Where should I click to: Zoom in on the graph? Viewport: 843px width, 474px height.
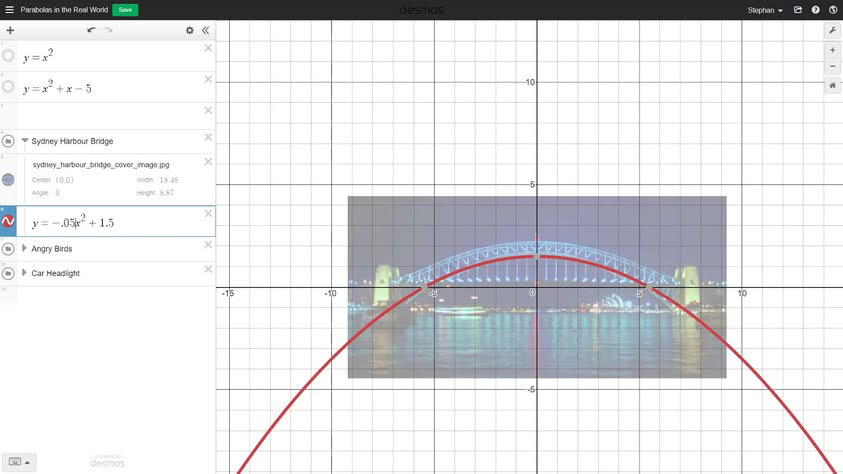(832, 50)
